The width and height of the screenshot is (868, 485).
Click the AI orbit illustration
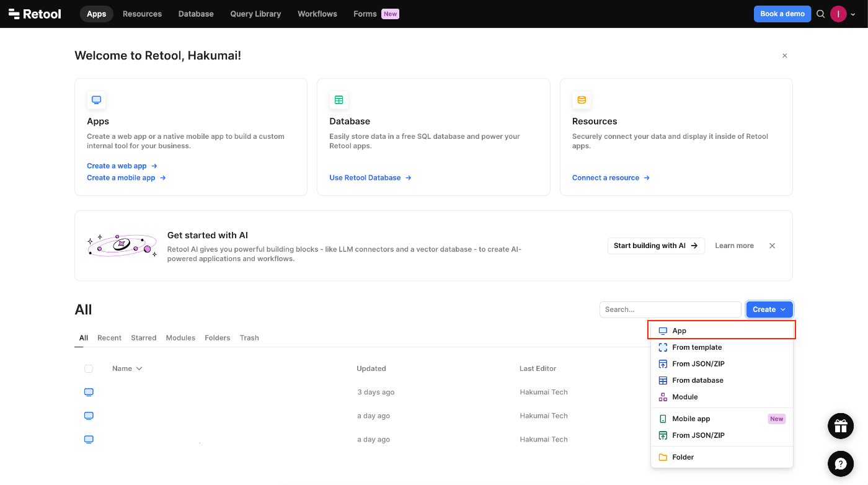(x=122, y=245)
